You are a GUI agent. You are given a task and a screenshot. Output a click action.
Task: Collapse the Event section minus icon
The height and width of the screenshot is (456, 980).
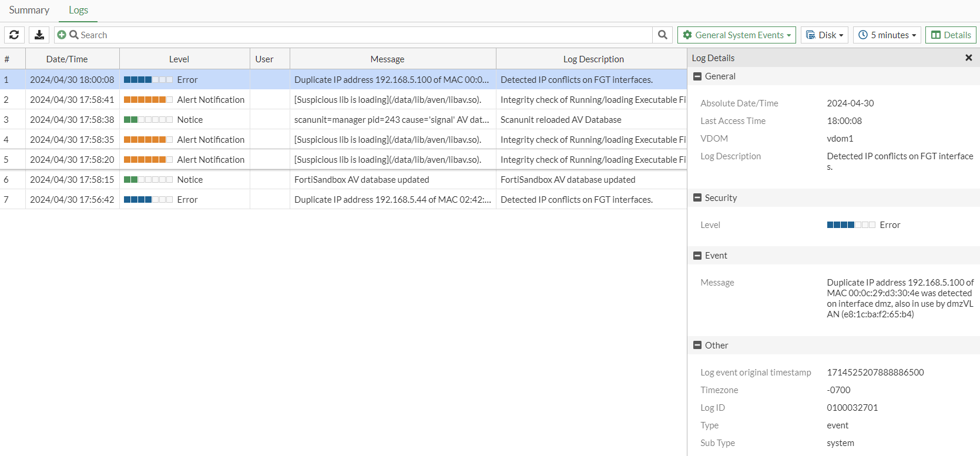click(x=697, y=256)
